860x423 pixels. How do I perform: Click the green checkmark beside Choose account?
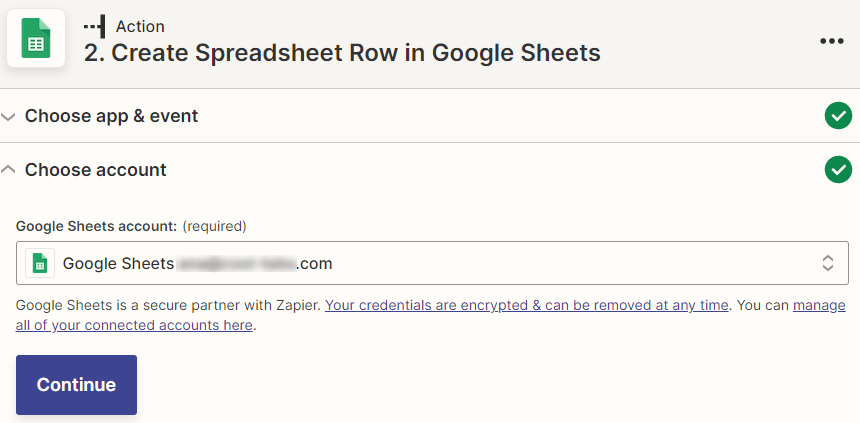click(x=838, y=170)
